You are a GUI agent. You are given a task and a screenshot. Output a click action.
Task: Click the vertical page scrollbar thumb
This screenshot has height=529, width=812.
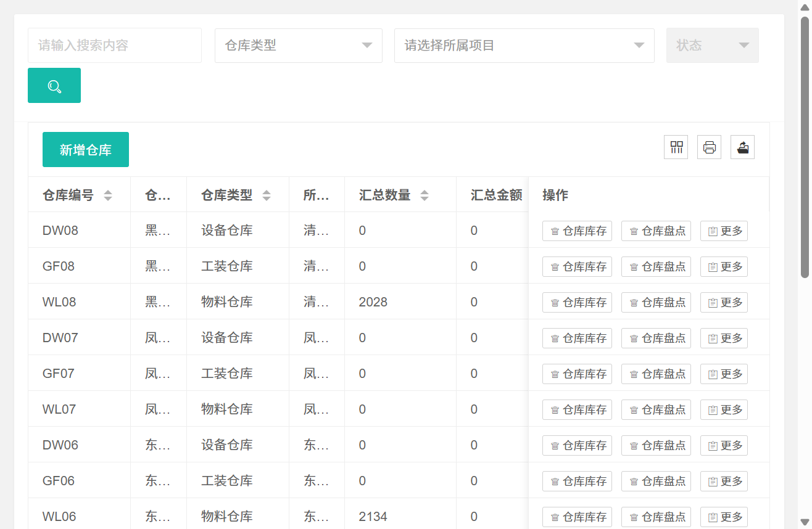click(x=805, y=147)
